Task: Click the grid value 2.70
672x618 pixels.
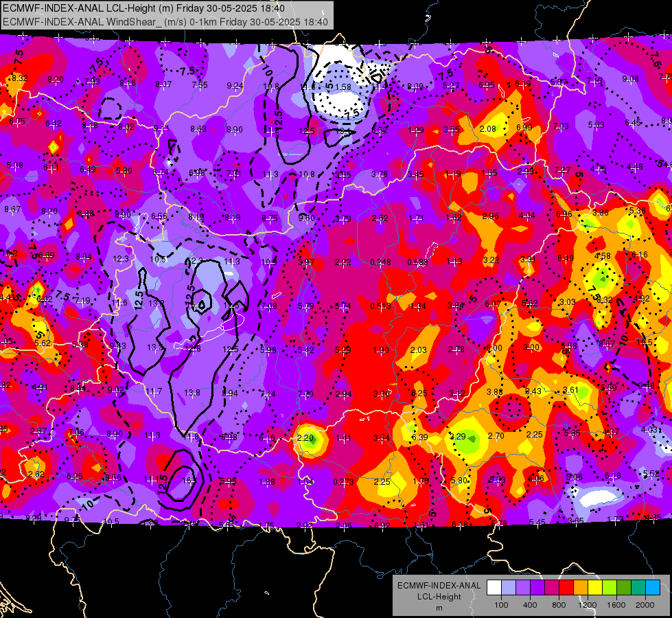Action: click(x=496, y=436)
